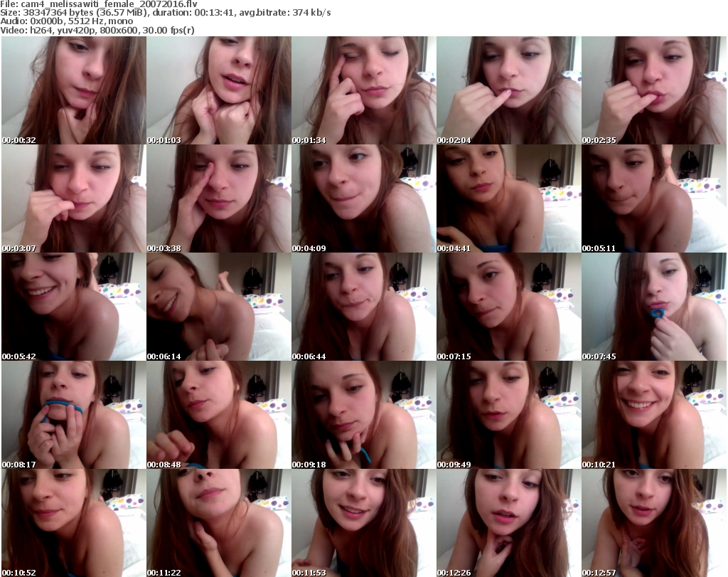The width and height of the screenshot is (728, 577).
Task: Pick the 00:07:15 frame
Action: [509, 307]
